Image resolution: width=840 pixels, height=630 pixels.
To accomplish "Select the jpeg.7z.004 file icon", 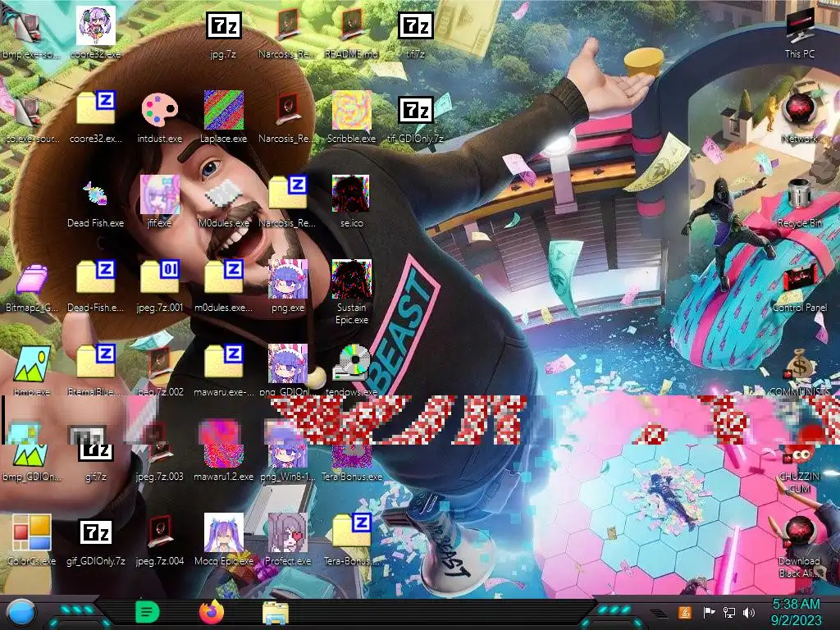I will [160, 532].
